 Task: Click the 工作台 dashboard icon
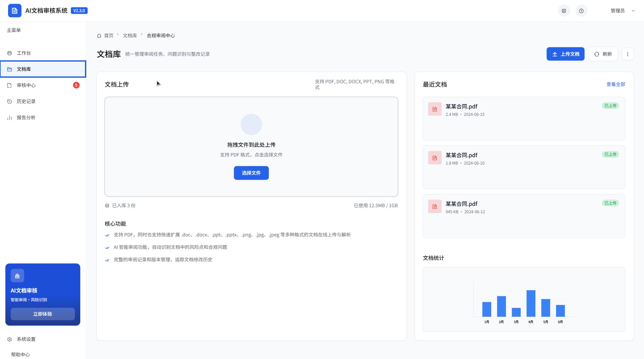9,53
